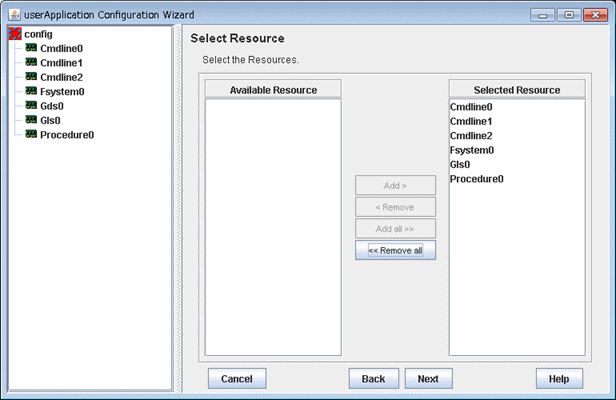Choose Cmdline2 in Selected Resource list
Screen dimensions: 616x400
tap(517, 136)
